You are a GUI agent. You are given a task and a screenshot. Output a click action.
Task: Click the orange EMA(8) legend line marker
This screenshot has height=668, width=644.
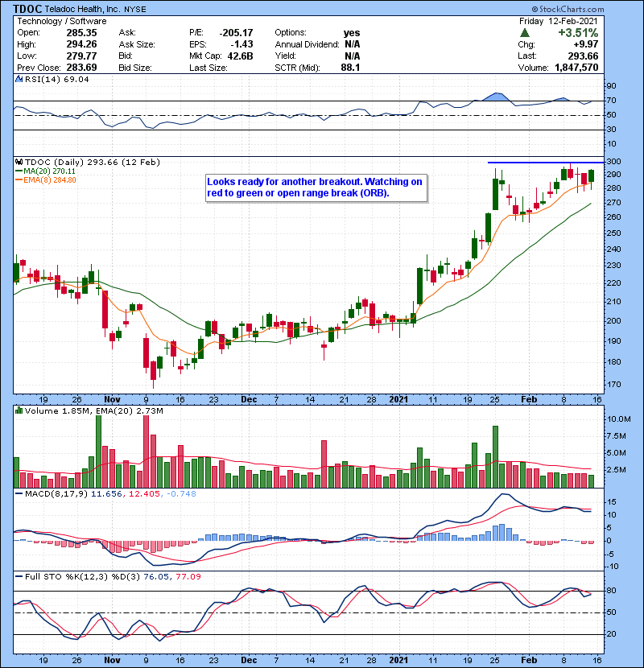tap(19, 180)
